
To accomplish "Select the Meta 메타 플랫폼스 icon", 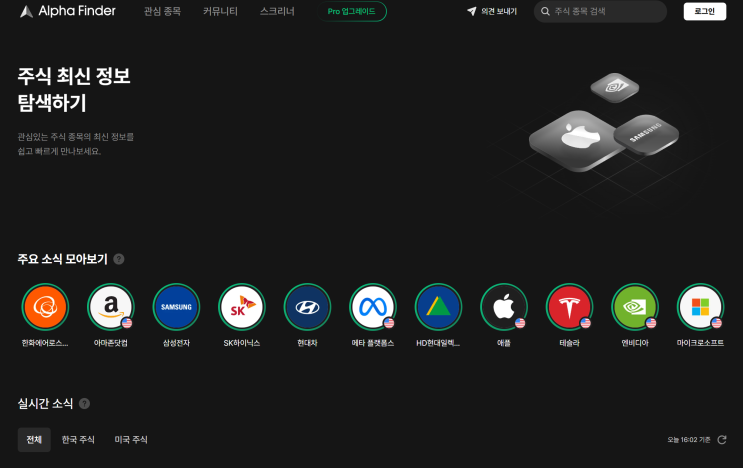I will [x=373, y=307].
